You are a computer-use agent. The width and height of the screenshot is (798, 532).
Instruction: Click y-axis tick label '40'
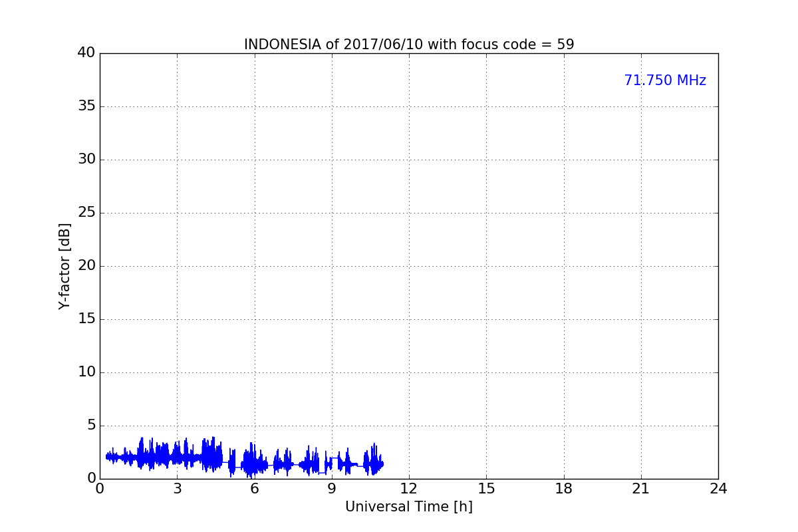tap(86, 53)
